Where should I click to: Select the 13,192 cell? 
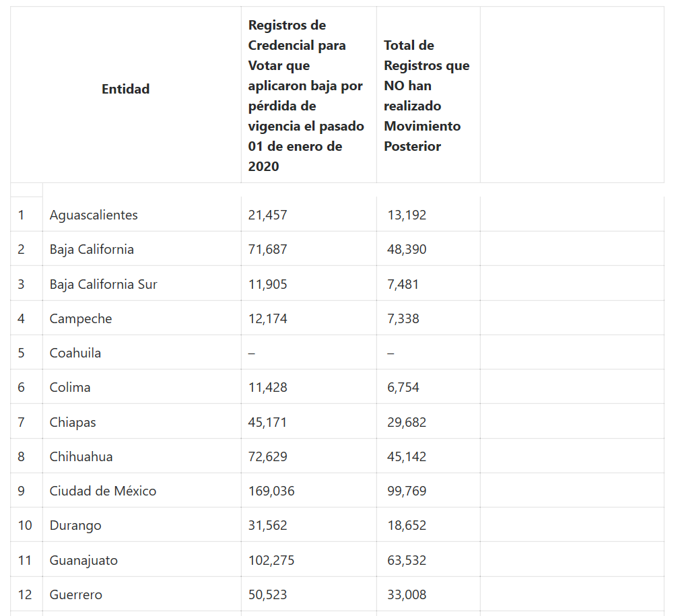[407, 215]
